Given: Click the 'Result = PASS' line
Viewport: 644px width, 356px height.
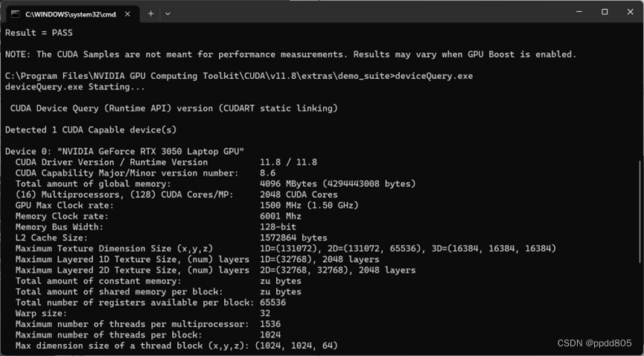Looking at the screenshot, I should (39, 33).
